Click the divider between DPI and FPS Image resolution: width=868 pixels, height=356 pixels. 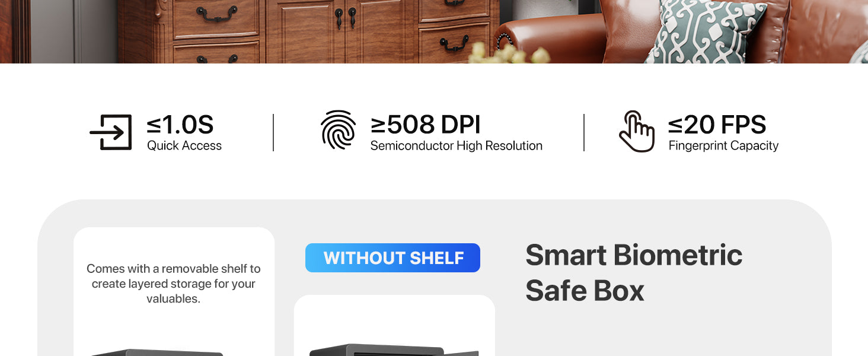tap(584, 132)
